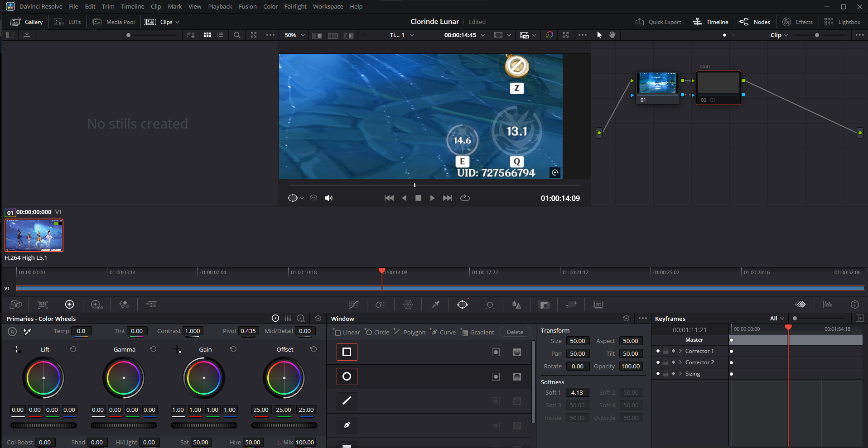Click the viewer scrubber playhead bar
Viewport: 868px width, 448px height.
coord(415,185)
